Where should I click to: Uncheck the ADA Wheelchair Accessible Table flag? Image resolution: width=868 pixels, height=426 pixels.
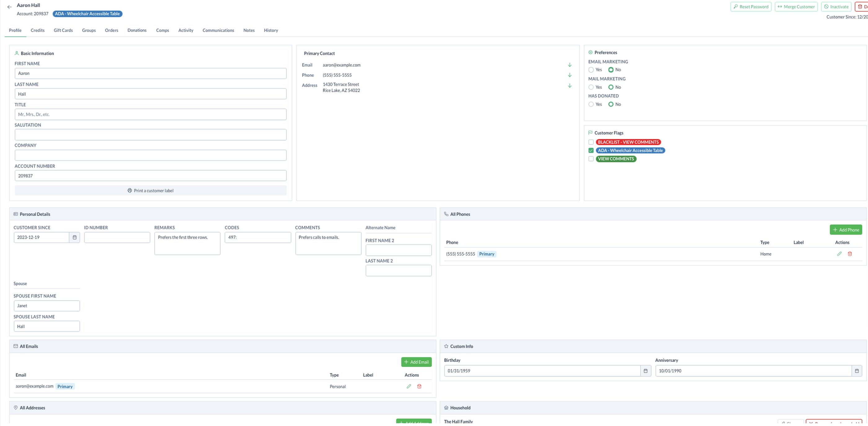point(591,151)
